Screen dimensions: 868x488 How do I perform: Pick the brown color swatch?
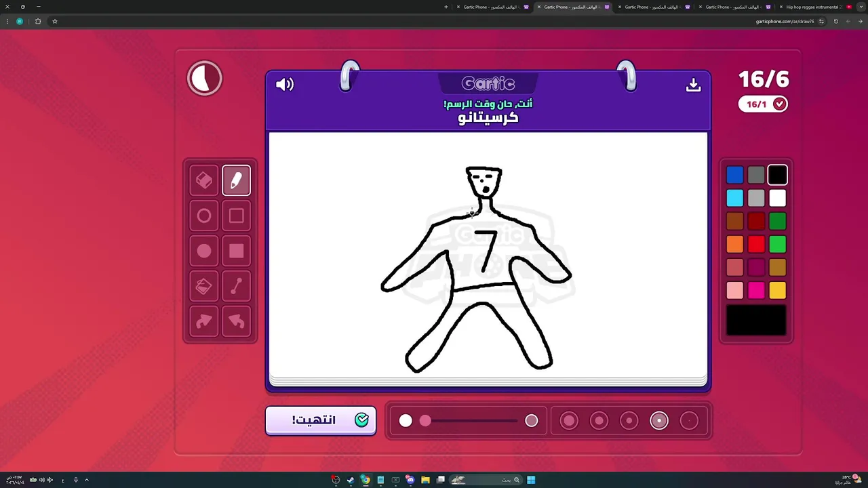[735, 221]
